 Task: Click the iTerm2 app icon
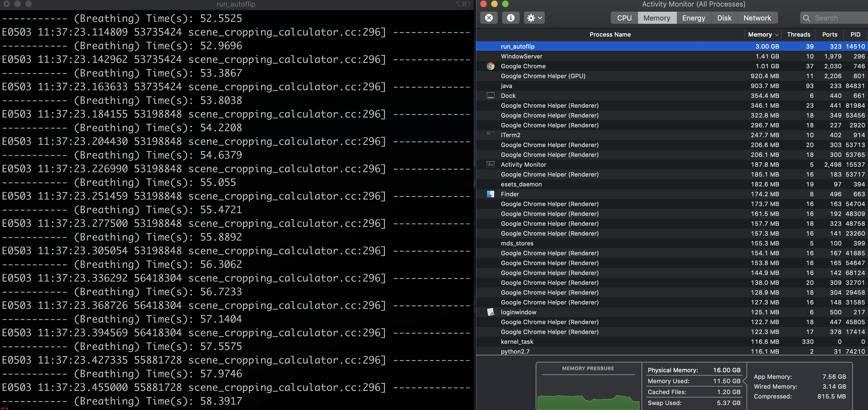(490, 135)
